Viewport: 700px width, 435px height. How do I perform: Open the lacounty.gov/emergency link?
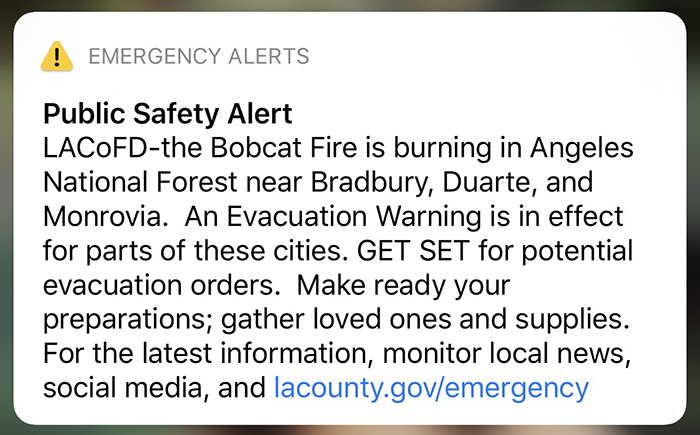(431, 388)
